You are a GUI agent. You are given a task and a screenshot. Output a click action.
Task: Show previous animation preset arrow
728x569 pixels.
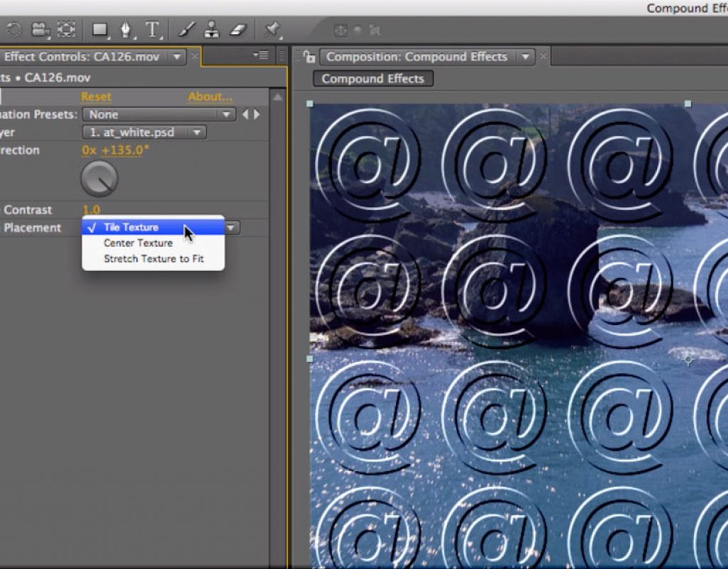click(x=245, y=115)
